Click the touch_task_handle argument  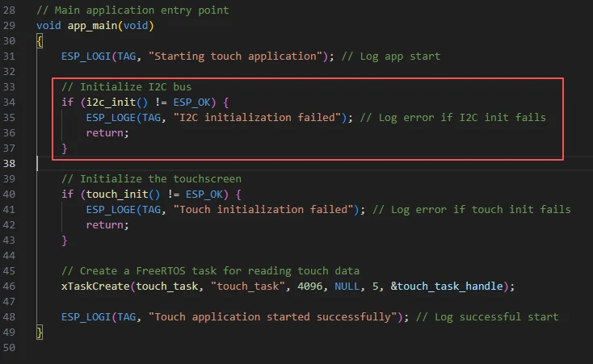452,286
